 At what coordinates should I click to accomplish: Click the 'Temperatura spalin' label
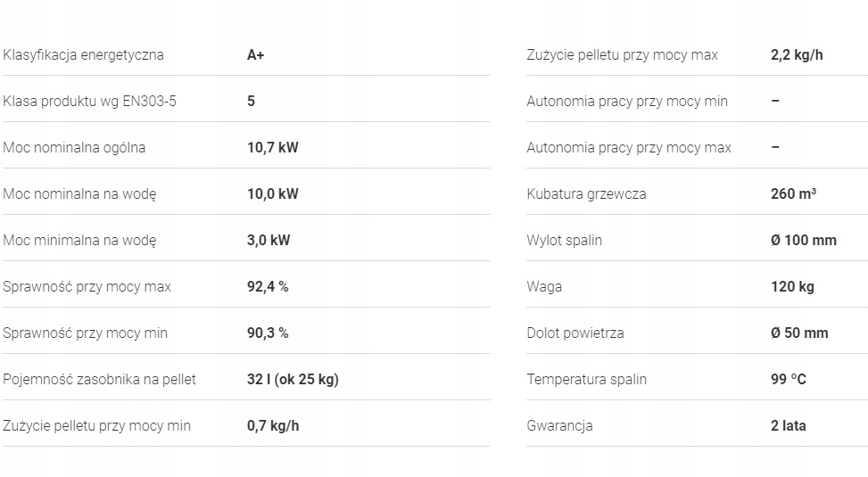pyautogui.click(x=586, y=380)
